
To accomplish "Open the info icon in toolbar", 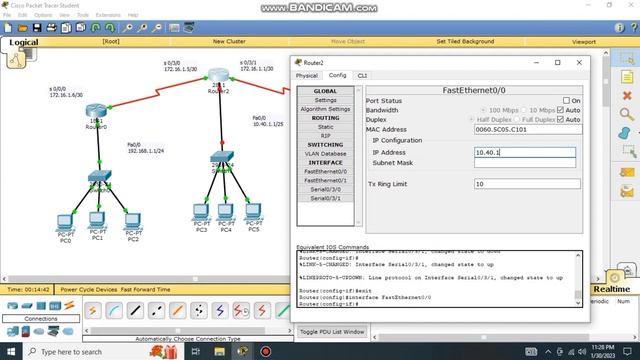I will (x=619, y=28).
